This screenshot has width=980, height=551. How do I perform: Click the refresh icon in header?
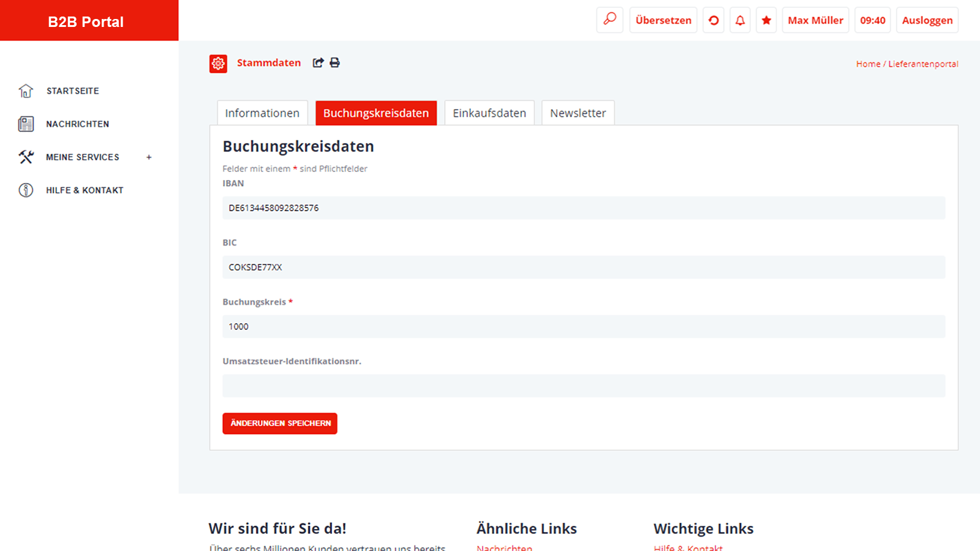coord(714,20)
